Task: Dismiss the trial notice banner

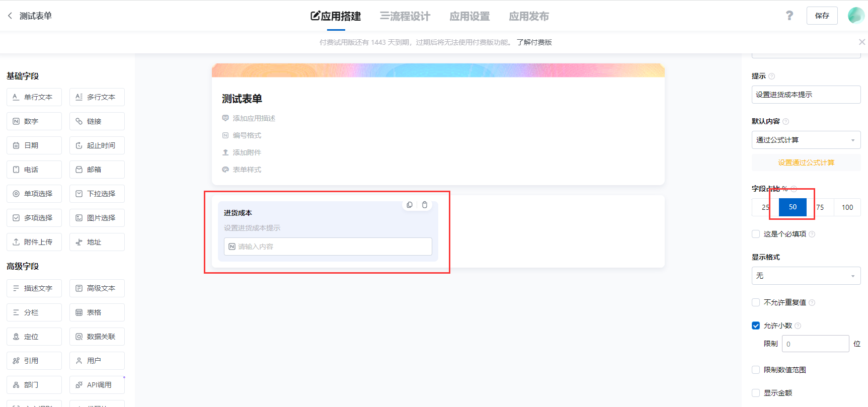Action: 861,42
